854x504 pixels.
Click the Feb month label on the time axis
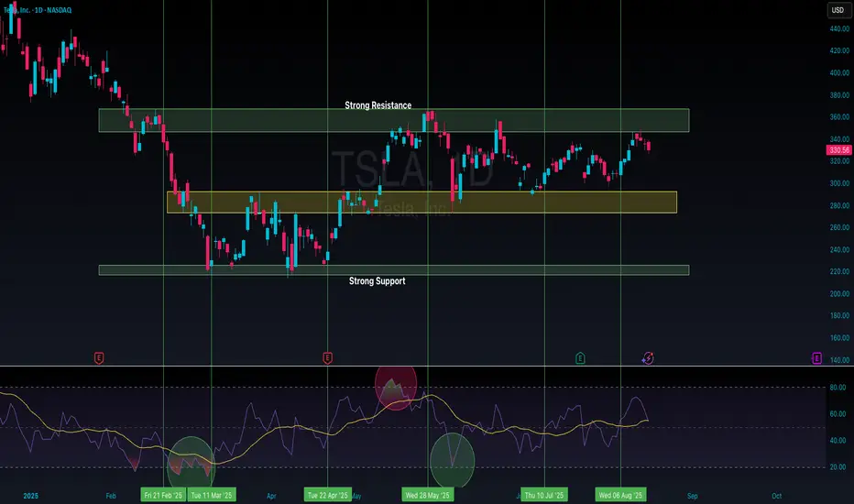(x=111, y=496)
